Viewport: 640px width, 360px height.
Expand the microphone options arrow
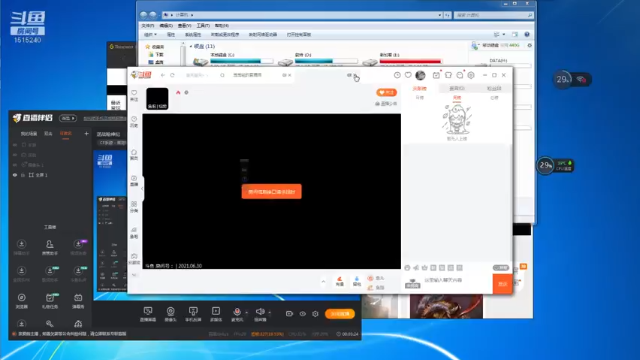pyautogui.click(x=247, y=313)
